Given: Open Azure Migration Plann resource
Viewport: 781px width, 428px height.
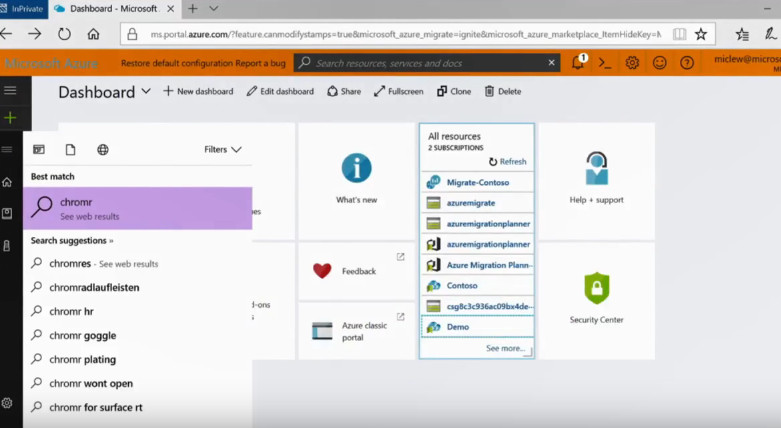Looking at the screenshot, I should pos(477,265).
